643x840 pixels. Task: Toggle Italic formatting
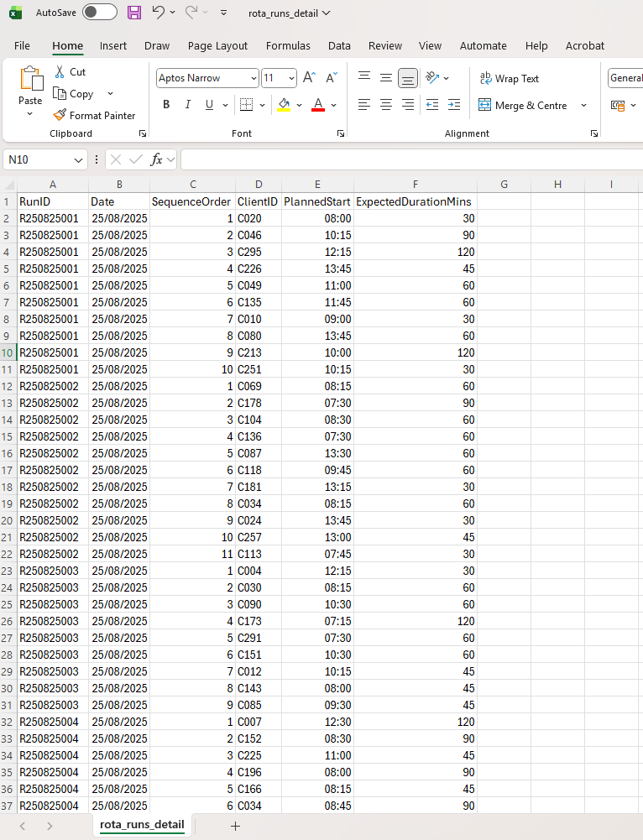pos(187,104)
